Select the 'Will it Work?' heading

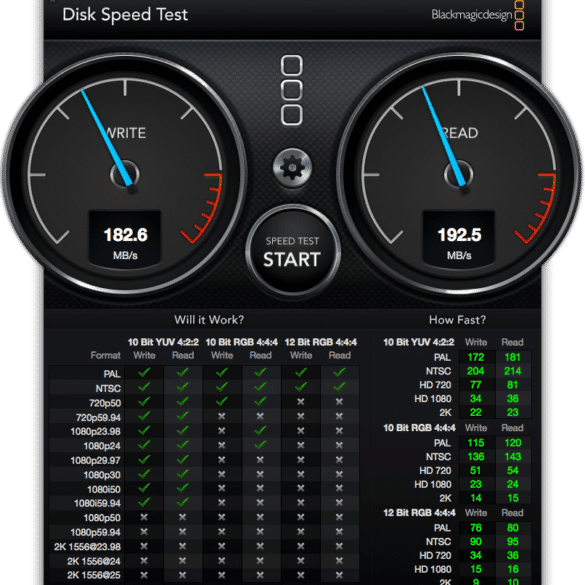(209, 320)
